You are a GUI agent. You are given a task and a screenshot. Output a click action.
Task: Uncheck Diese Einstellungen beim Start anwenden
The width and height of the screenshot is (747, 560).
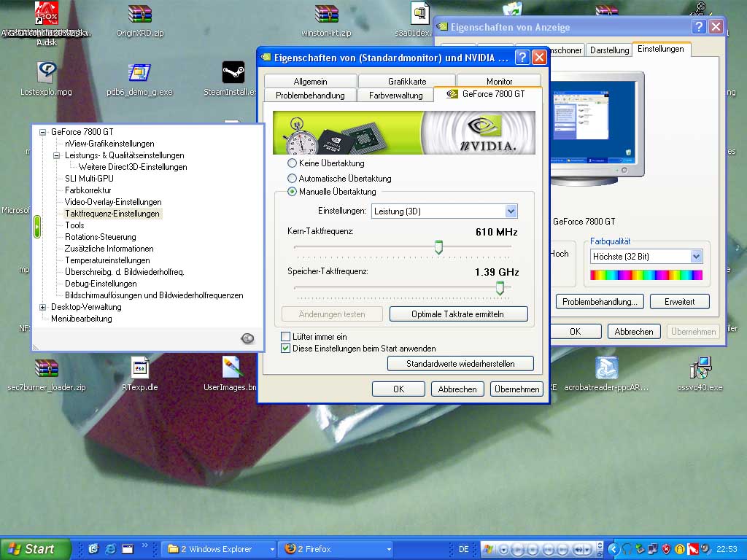[285, 349]
